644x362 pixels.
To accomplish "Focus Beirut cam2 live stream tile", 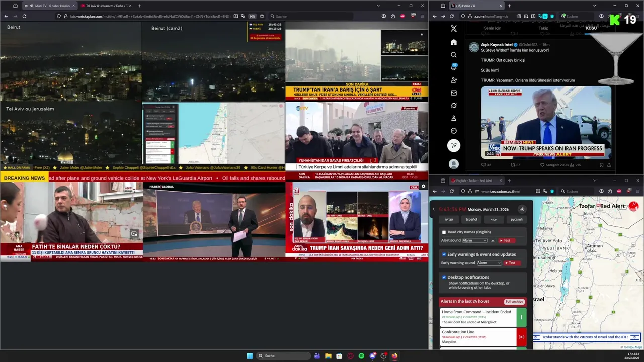I will pyautogui.click(x=214, y=61).
